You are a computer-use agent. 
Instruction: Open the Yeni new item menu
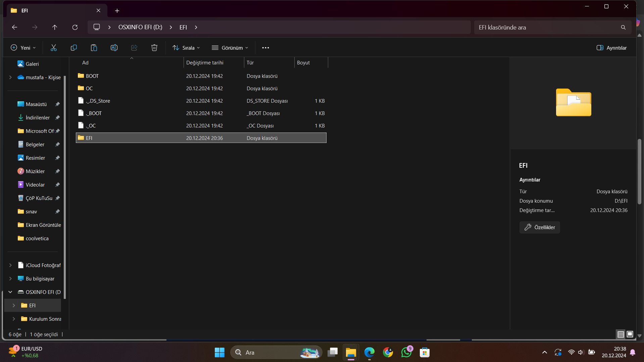(x=23, y=48)
